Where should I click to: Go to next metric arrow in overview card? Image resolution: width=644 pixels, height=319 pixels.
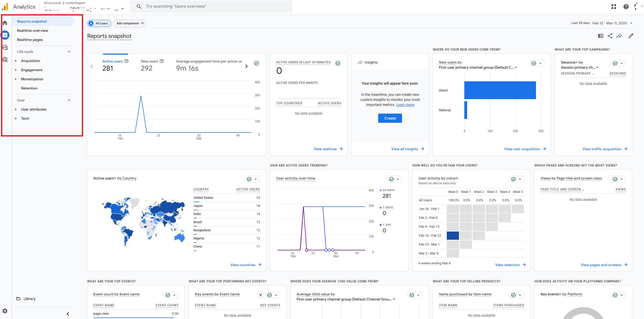(x=246, y=66)
